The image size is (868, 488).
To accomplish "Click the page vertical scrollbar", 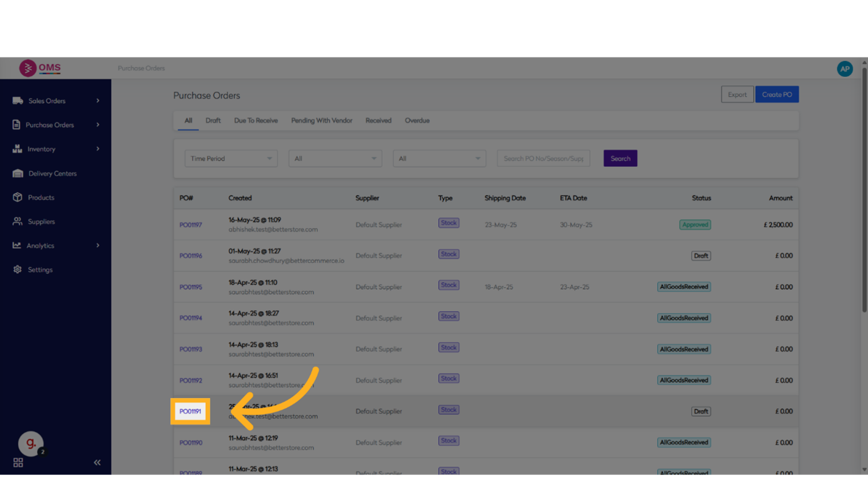I will pyautogui.click(x=864, y=189).
